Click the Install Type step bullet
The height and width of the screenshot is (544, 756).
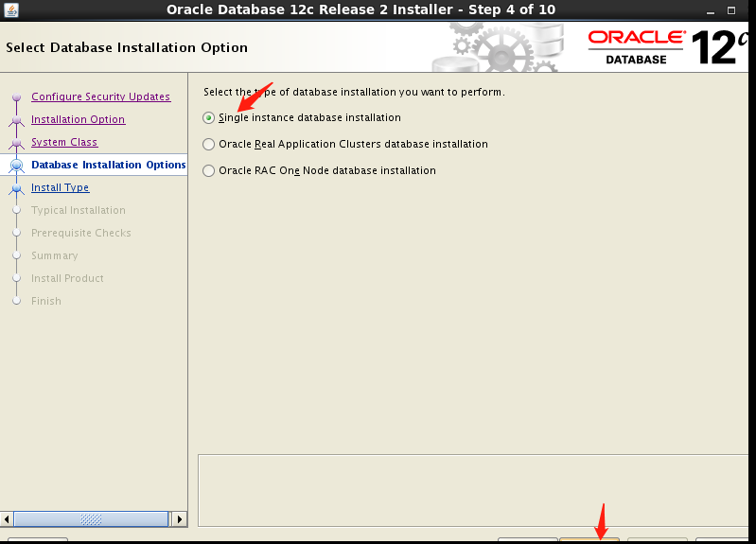pyautogui.click(x=17, y=188)
